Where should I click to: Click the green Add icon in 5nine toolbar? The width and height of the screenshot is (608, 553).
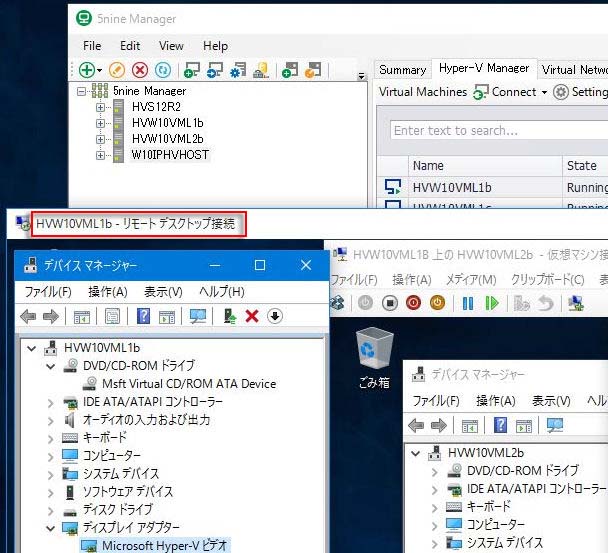(x=87, y=70)
